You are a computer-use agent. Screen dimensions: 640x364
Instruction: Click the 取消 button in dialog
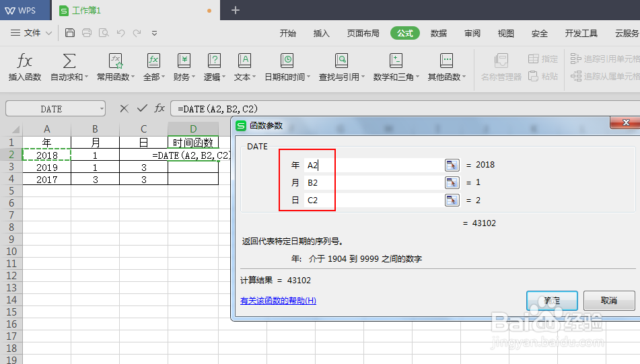pyautogui.click(x=609, y=301)
